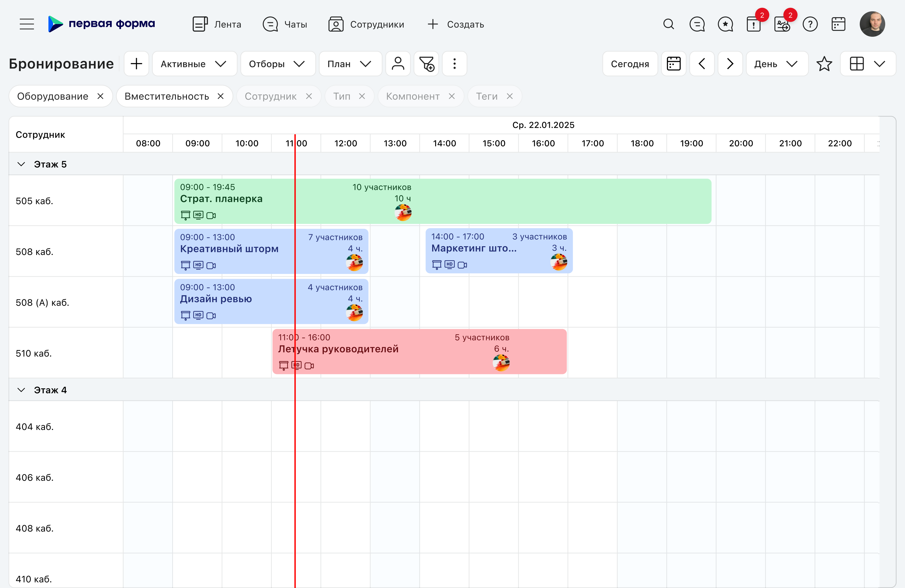The height and width of the screenshot is (588, 905).
Task: Add view to favorites with star
Action: (x=824, y=64)
